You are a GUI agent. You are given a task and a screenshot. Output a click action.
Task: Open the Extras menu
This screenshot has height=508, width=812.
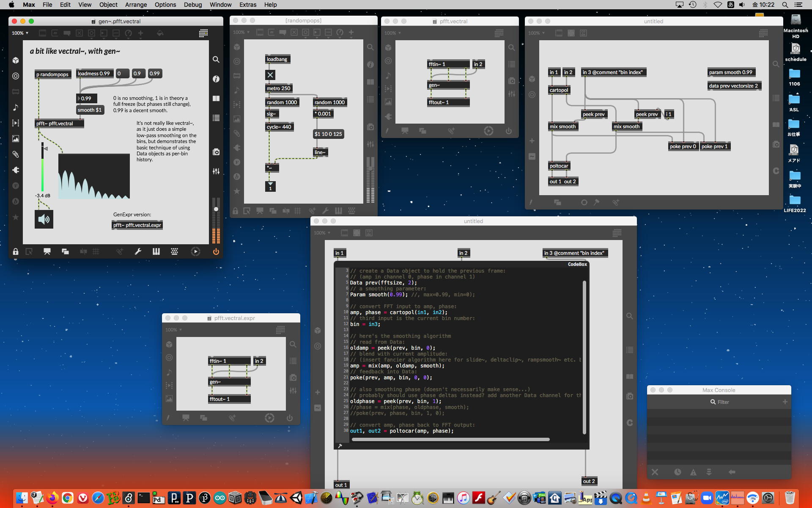tap(248, 5)
